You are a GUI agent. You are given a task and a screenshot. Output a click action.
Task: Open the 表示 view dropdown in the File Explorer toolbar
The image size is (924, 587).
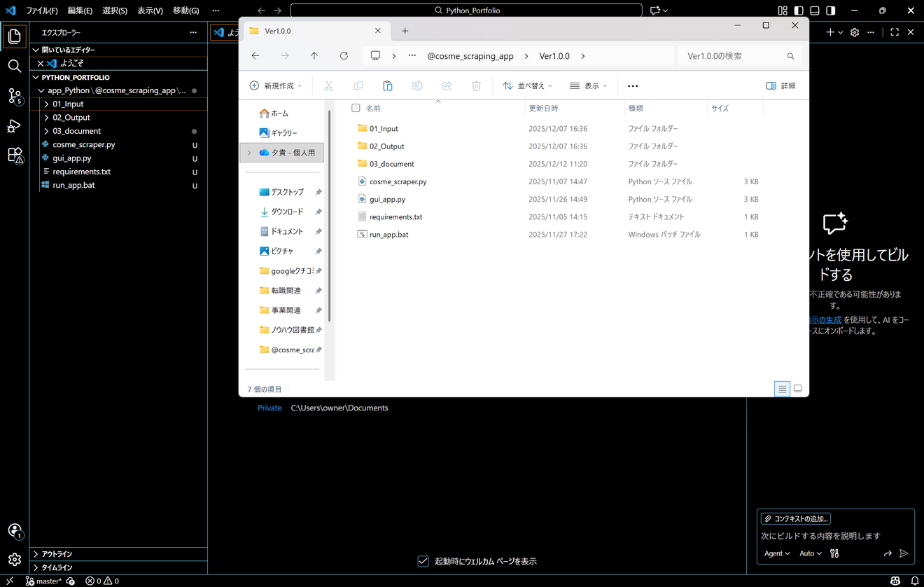[589, 85]
